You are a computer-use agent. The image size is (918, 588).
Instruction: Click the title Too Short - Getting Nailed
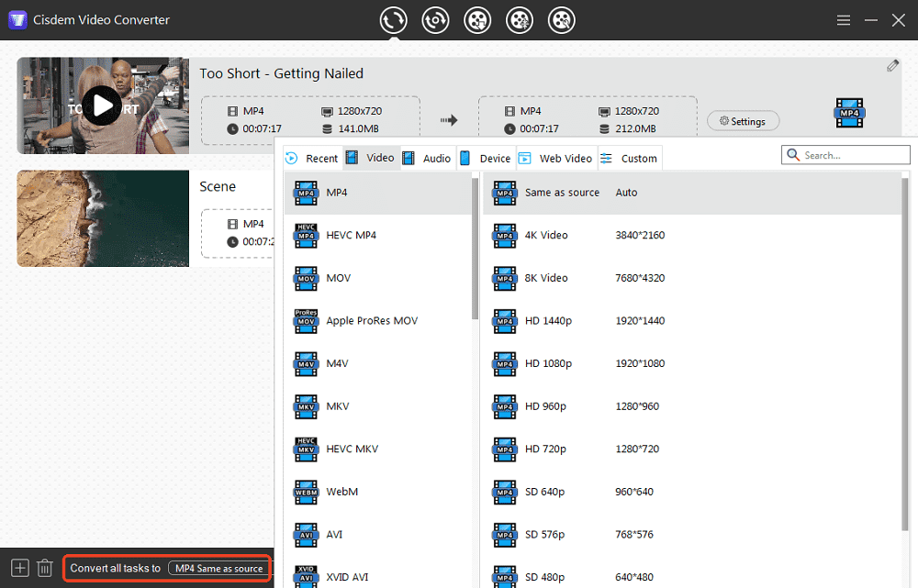point(282,73)
